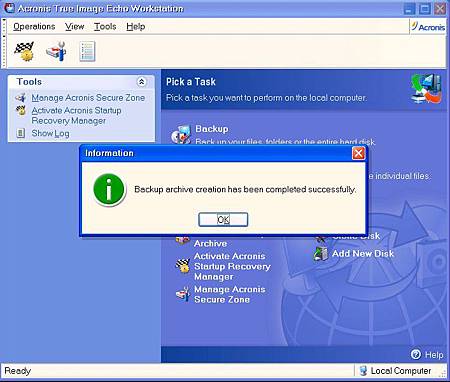The width and height of the screenshot is (450, 382).
Task: Minimize the Acronis True Image window
Action: (409, 9)
